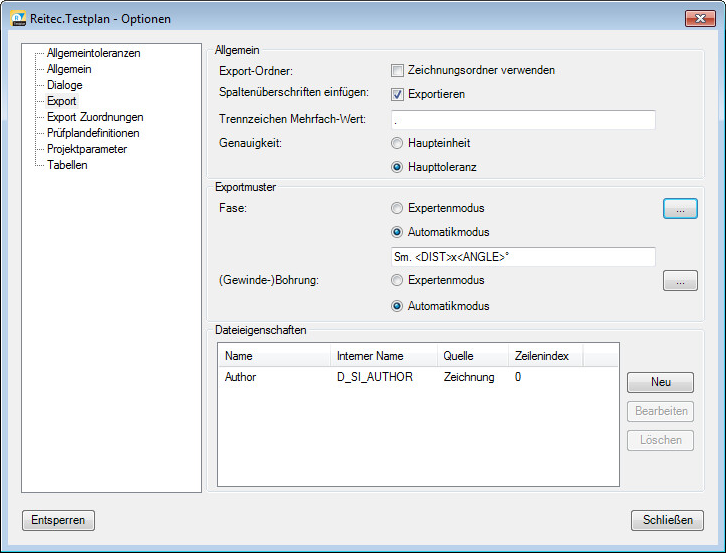Open 'Prüfplandefinitionen' tree entry
Viewport: 726px width, 553px height.
93,133
